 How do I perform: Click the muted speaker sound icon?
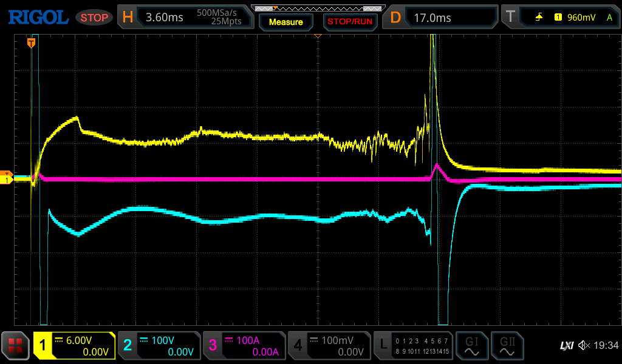tap(584, 346)
